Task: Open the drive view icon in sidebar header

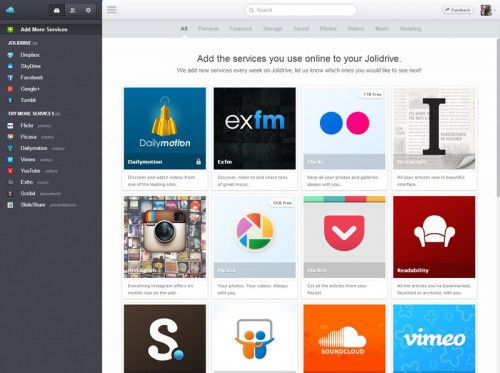Action: pos(57,10)
